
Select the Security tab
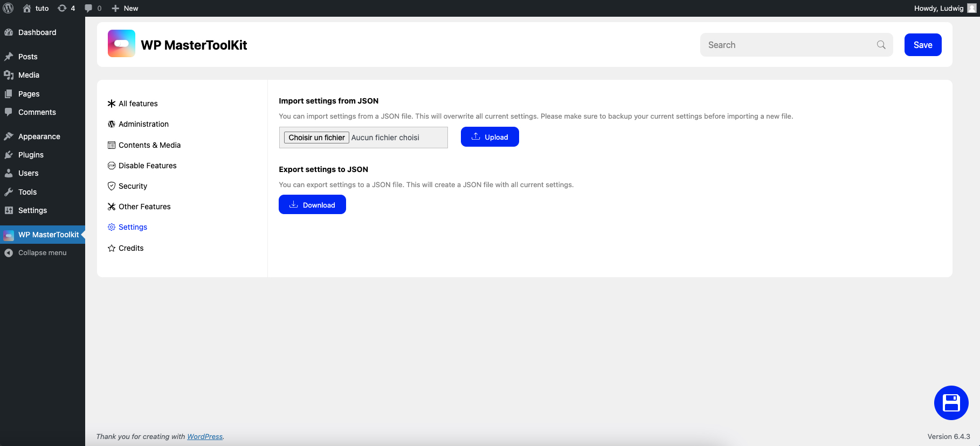[127, 186]
